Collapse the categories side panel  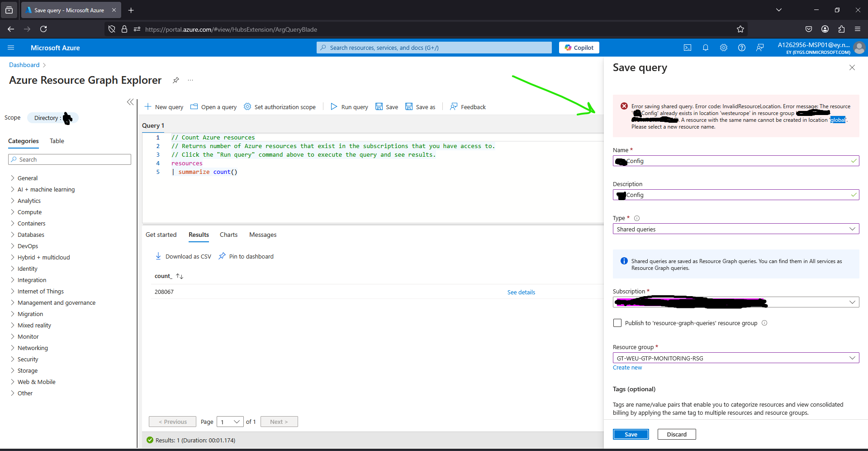click(x=130, y=102)
